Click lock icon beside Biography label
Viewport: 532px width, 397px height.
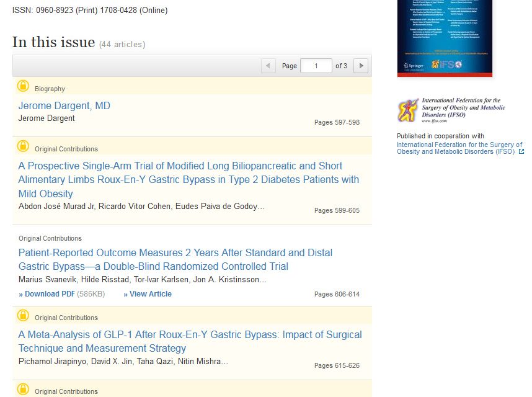click(x=23, y=86)
